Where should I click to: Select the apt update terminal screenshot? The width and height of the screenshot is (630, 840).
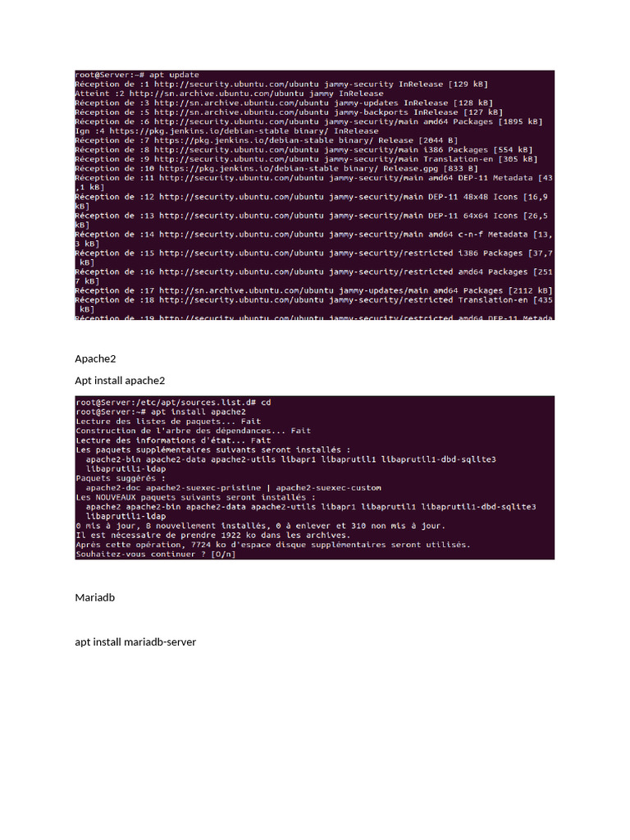[314, 195]
